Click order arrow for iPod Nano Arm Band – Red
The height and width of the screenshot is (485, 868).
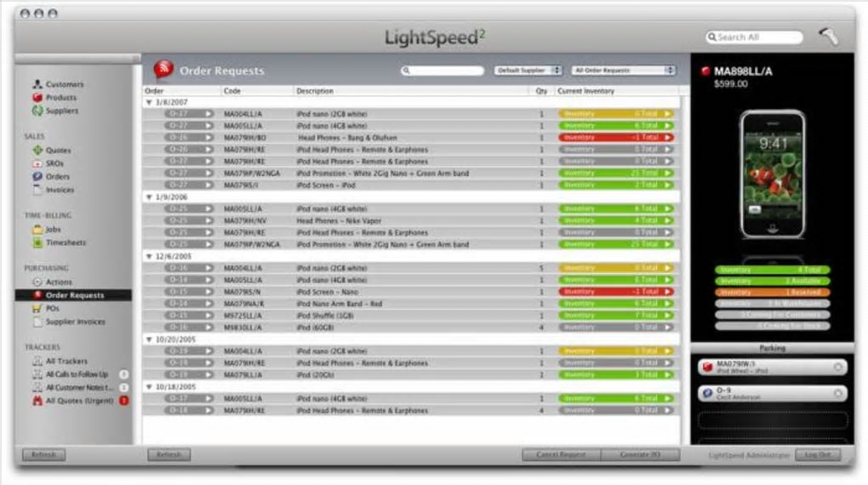point(208,304)
